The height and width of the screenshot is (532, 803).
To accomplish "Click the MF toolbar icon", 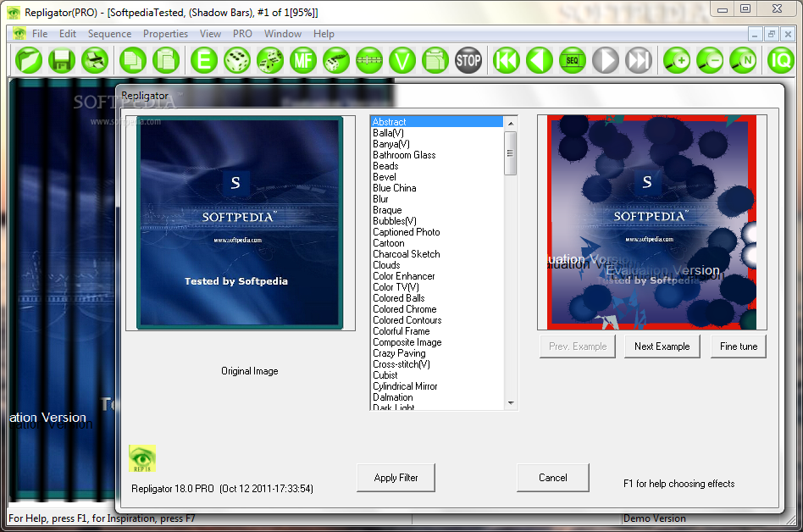I will click(303, 60).
